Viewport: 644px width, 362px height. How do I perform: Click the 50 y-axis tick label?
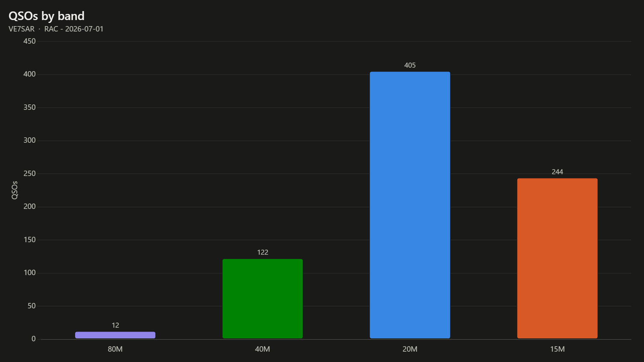pyautogui.click(x=31, y=306)
